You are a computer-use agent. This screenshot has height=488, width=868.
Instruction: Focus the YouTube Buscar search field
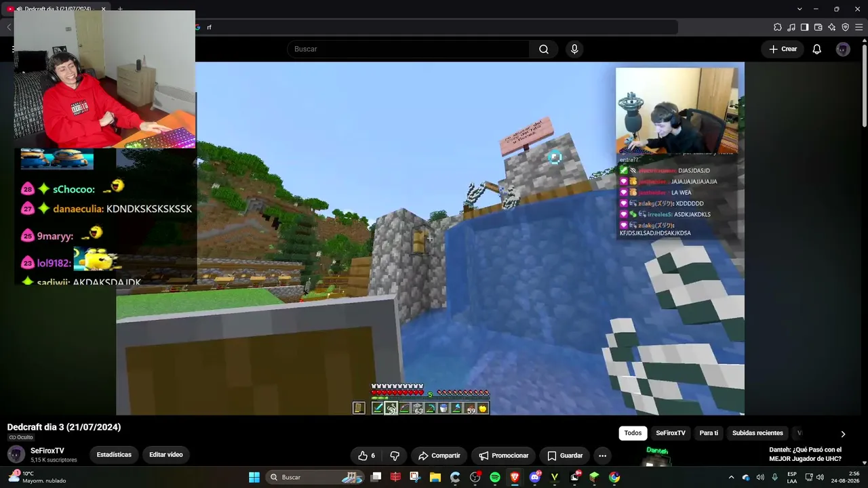[x=408, y=49]
